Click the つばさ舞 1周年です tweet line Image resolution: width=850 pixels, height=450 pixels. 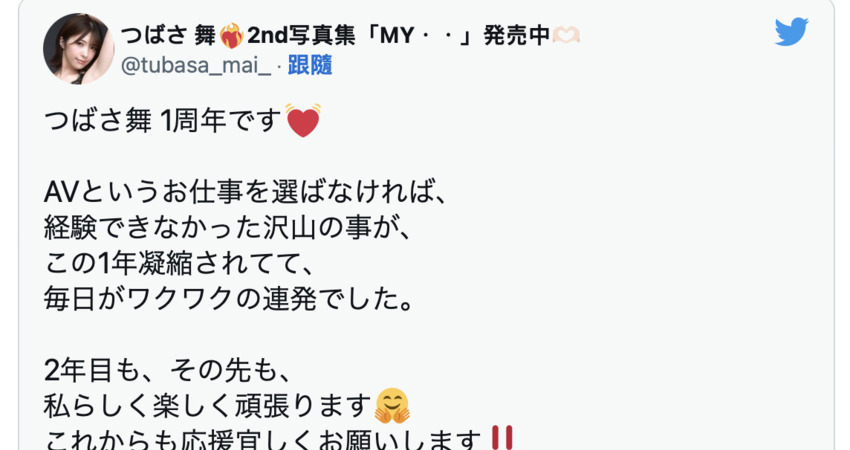(163, 120)
